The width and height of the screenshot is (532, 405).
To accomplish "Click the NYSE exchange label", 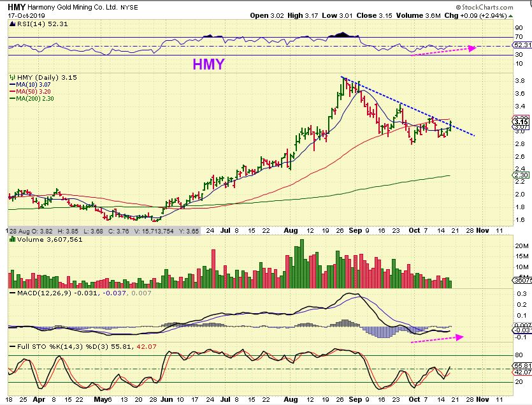I will (x=129, y=8).
